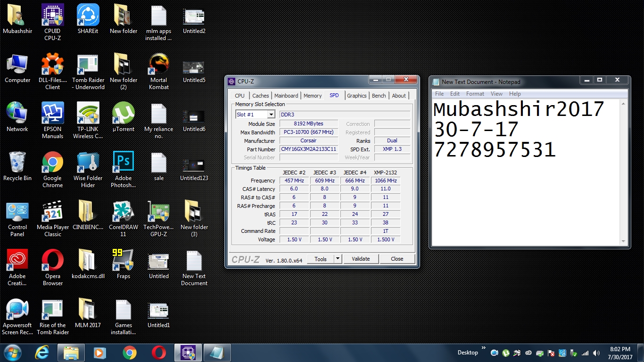Click the Show Desktop strip on the taskbar
Image resolution: width=644 pixels, height=362 pixels.
(x=641, y=353)
